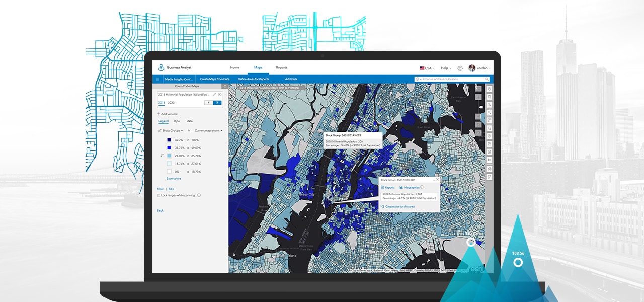Click the info icon beside Infographics in the popup
The height and width of the screenshot is (302, 644).
pyautogui.click(x=422, y=187)
